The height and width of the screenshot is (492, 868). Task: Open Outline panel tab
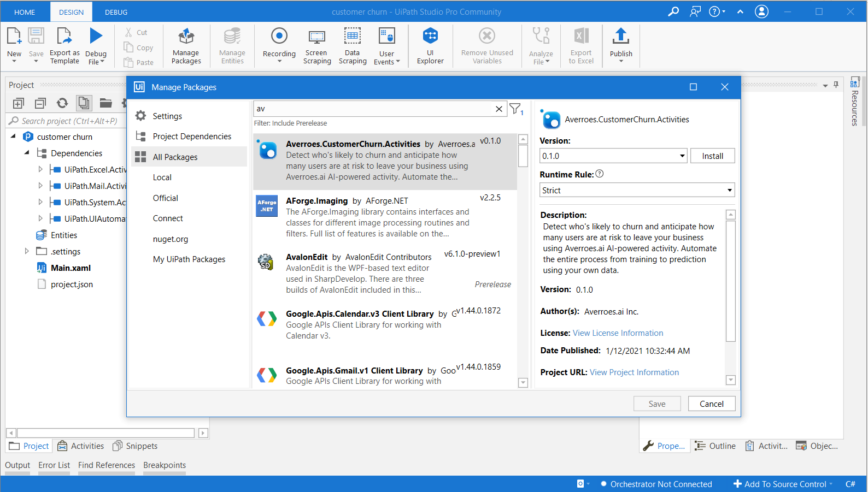pos(715,446)
